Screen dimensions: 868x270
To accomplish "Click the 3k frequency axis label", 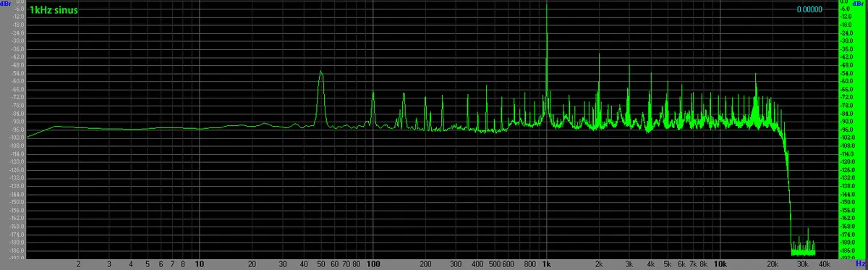I will [630, 264].
